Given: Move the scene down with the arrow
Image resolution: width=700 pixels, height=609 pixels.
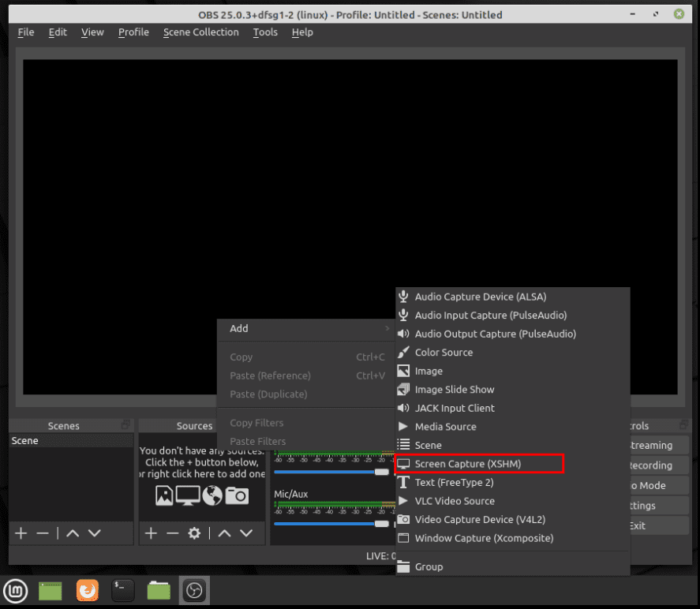Looking at the screenshot, I should (x=95, y=533).
